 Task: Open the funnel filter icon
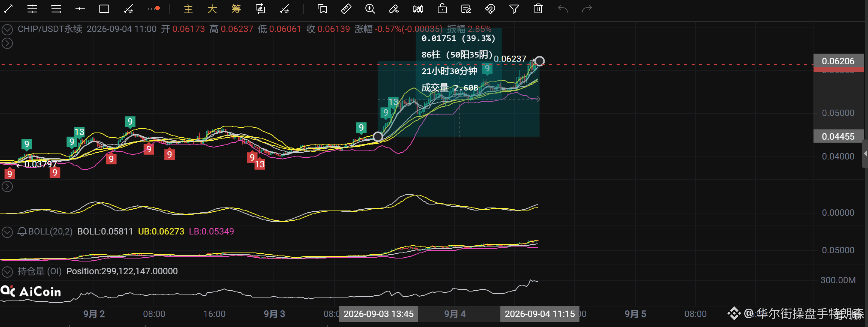tap(514, 9)
